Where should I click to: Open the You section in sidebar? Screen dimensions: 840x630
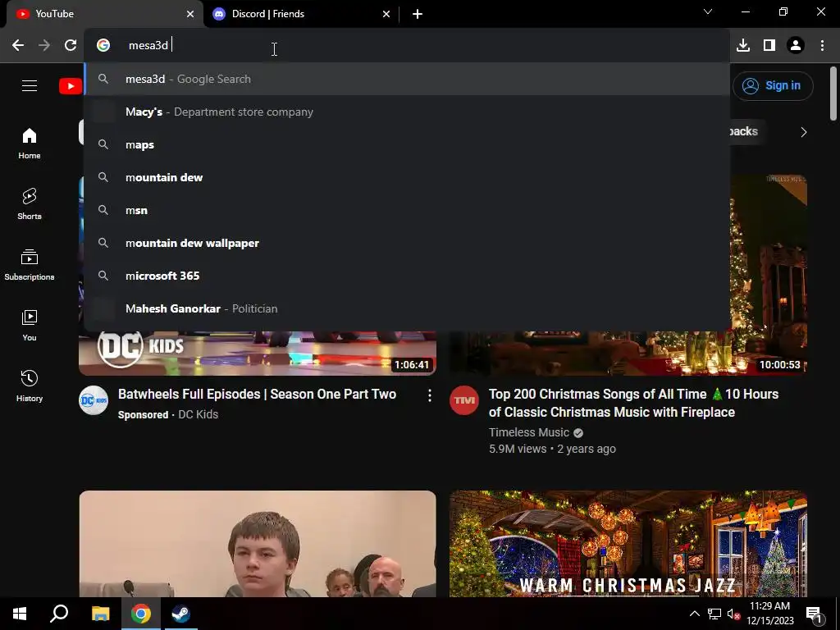(30, 325)
